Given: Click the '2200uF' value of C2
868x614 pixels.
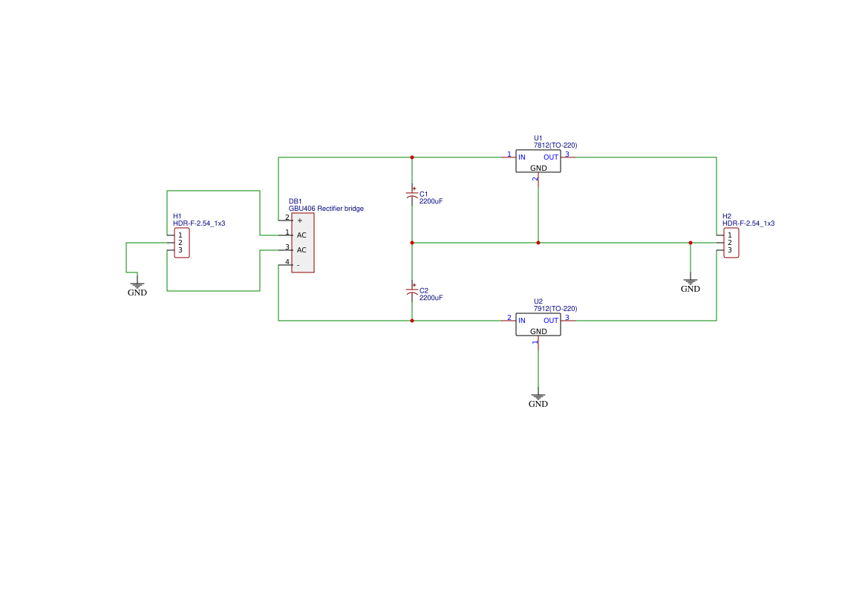Looking at the screenshot, I should pyautogui.click(x=431, y=297).
